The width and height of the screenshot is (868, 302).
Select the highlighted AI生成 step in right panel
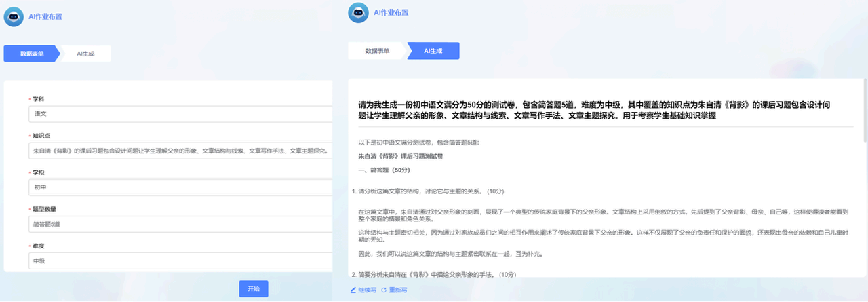(433, 51)
